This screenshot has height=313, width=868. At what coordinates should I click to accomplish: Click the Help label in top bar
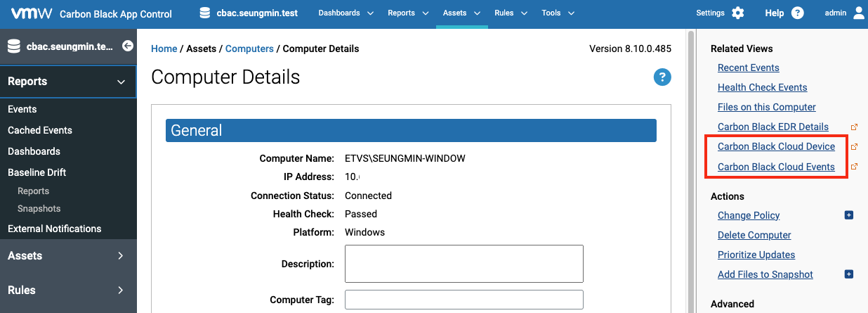(775, 13)
